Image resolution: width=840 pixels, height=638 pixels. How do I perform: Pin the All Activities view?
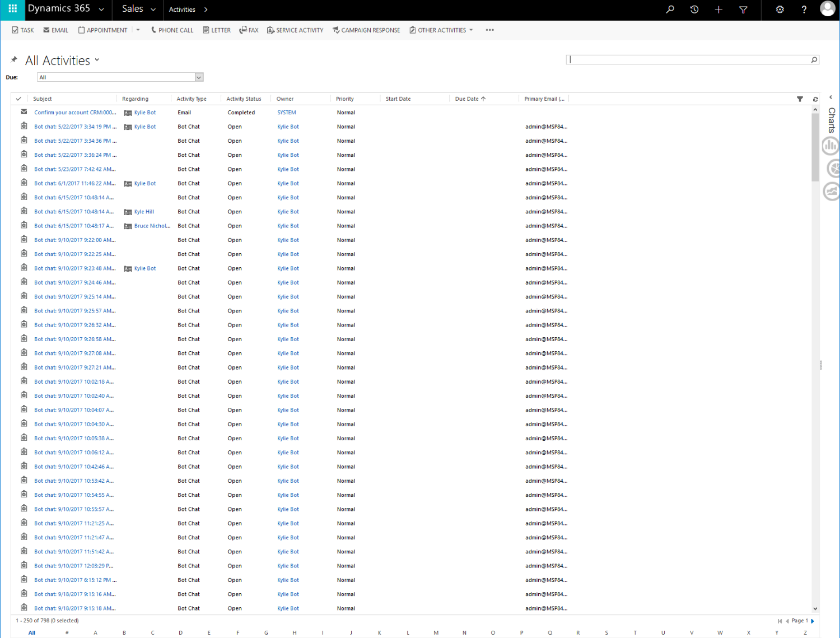(x=14, y=59)
